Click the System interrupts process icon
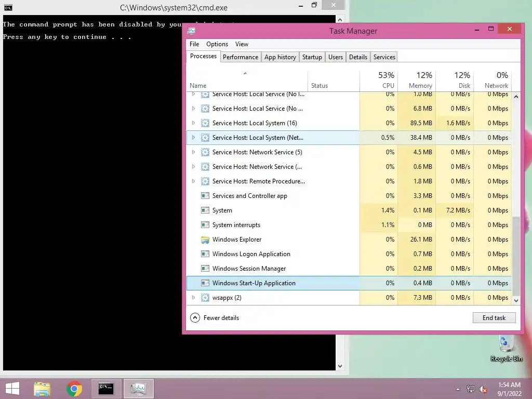 tap(205, 225)
